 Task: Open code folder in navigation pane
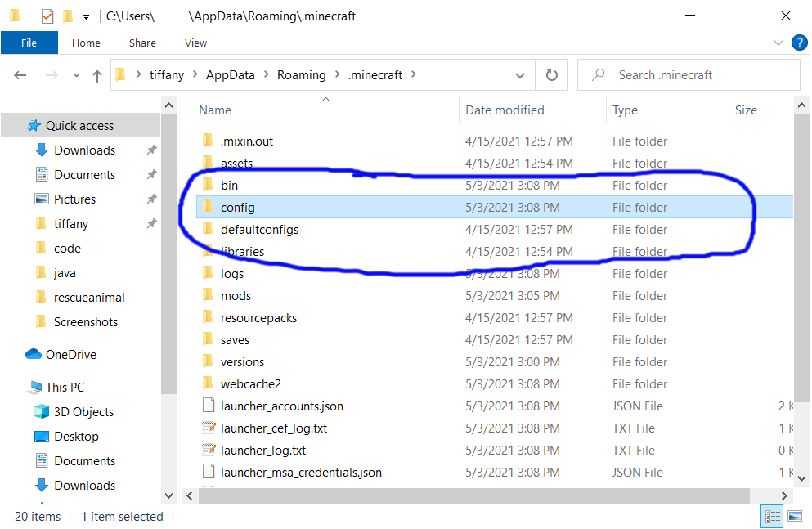coord(67,249)
